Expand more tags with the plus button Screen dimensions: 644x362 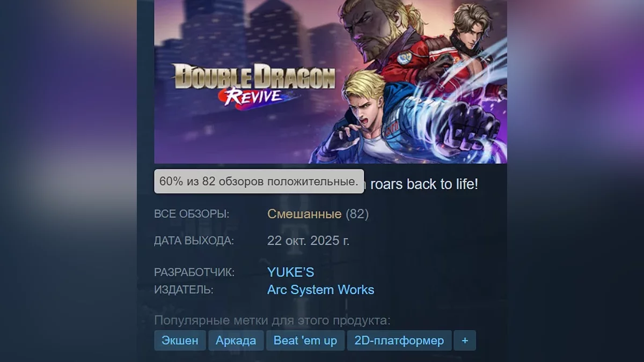(465, 341)
